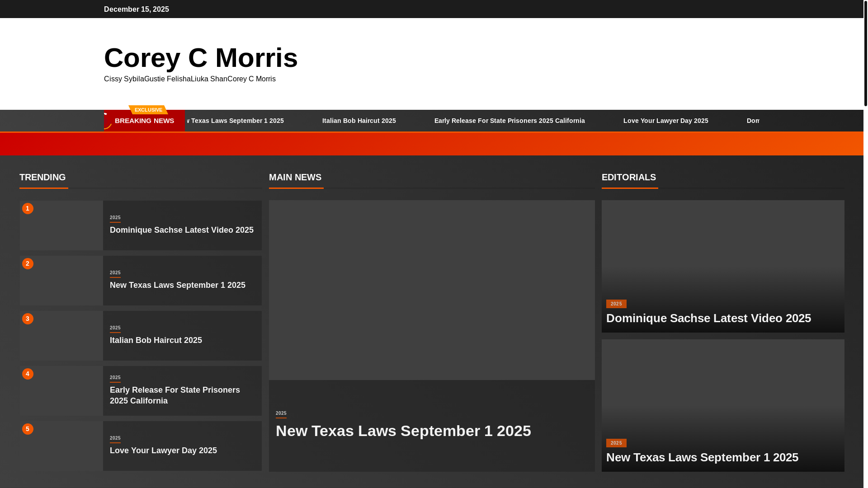Image resolution: width=868 pixels, height=488 pixels.
Task: Click 2025 category tag above Dominique Sachse trending
Action: (x=115, y=218)
